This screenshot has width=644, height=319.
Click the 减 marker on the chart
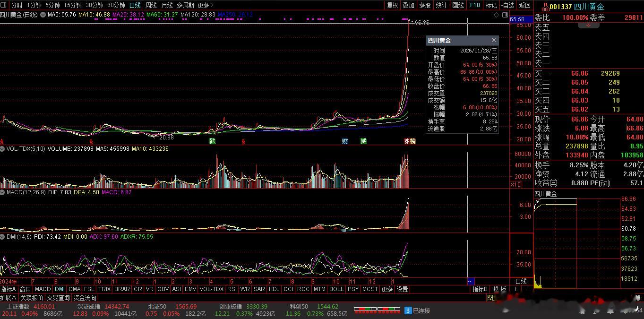coord(363,141)
